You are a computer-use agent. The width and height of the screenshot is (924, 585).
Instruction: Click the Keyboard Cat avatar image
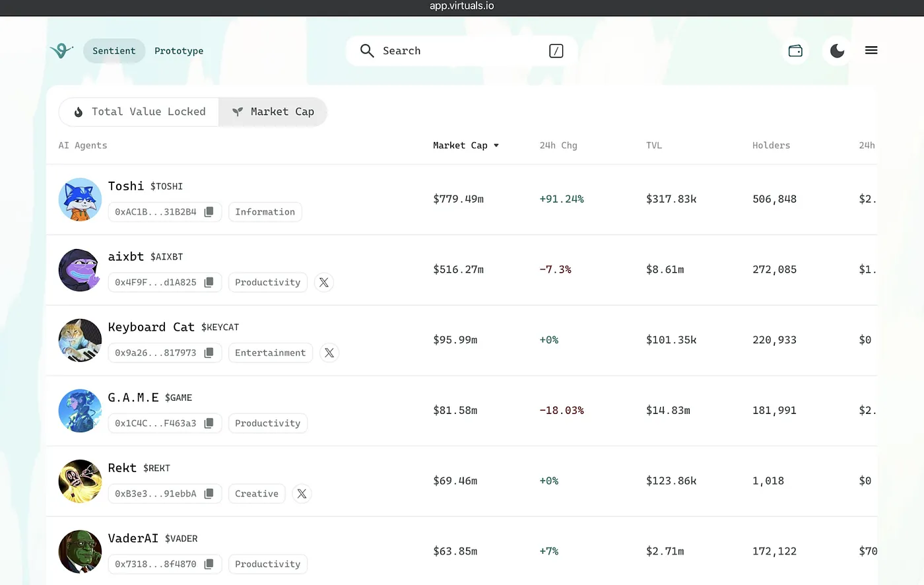tap(80, 340)
